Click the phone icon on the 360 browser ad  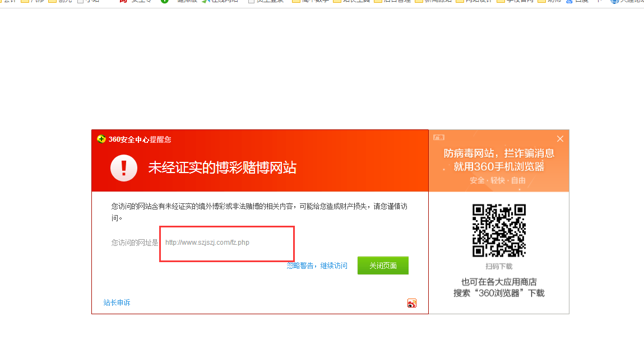[x=439, y=137]
